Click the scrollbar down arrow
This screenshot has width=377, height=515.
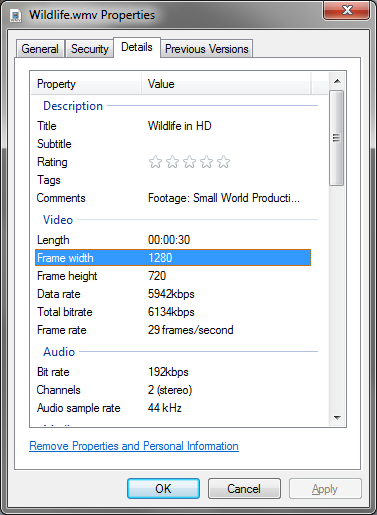[x=337, y=417]
